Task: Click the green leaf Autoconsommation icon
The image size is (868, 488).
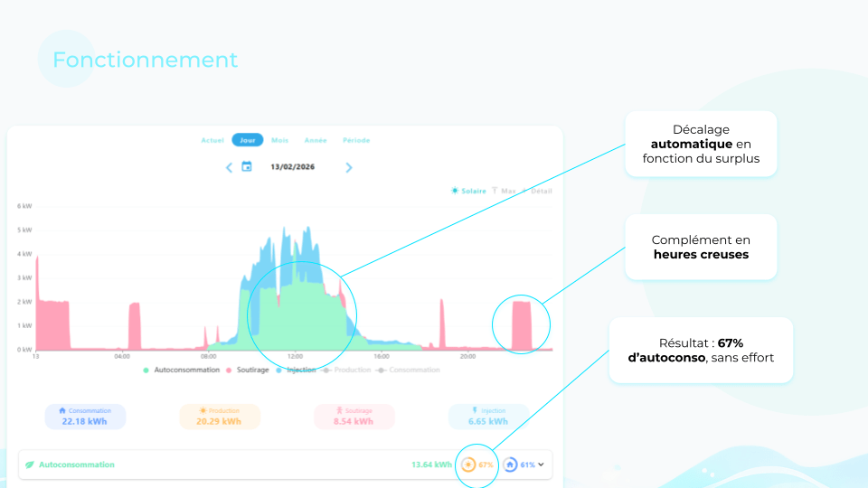Action: [30, 465]
